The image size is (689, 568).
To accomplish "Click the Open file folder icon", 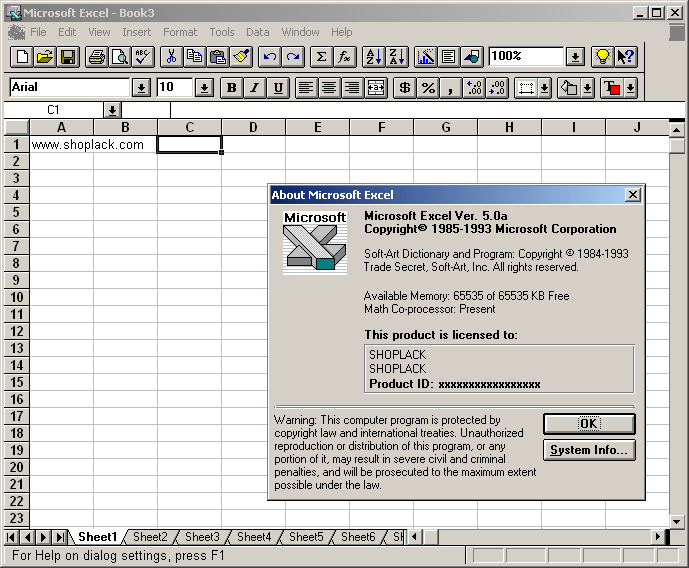I will tap(45, 57).
